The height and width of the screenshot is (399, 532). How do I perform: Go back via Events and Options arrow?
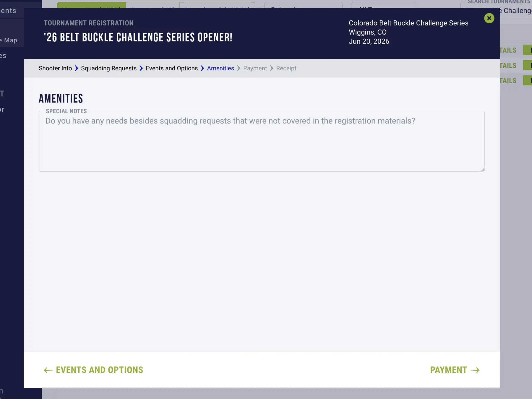[48, 370]
